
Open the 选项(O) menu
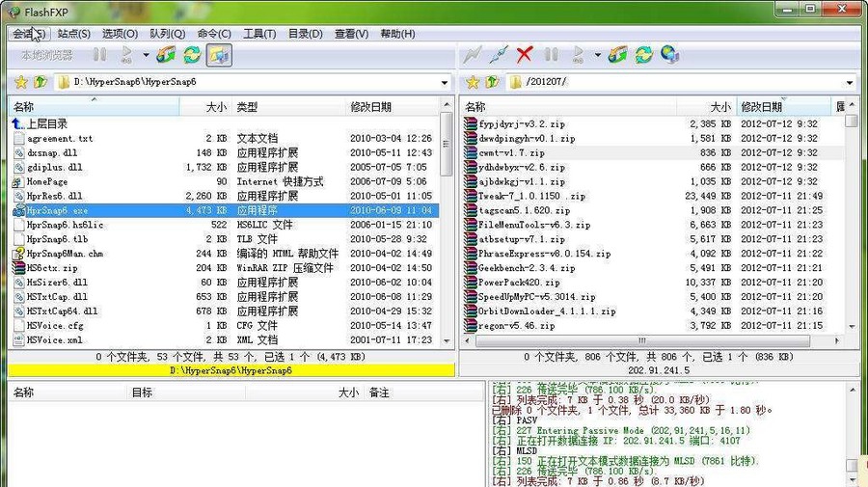(121, 34)
